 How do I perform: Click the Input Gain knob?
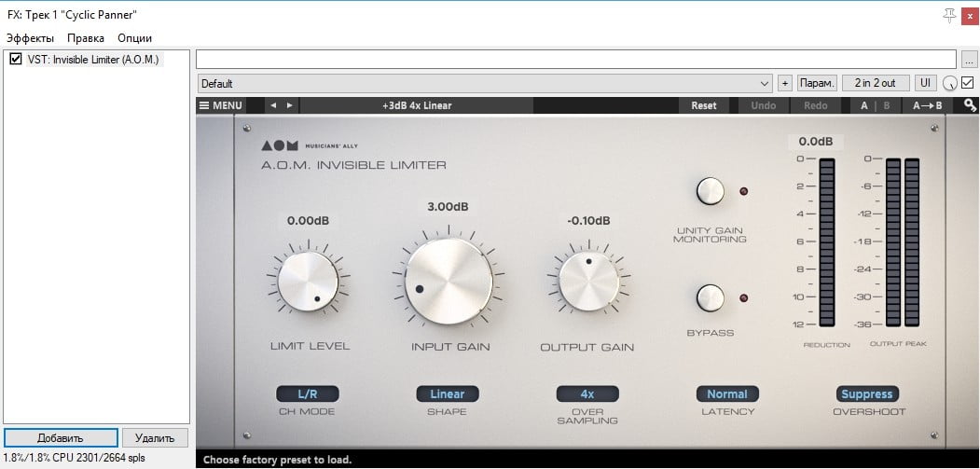(x=449, y=282)
